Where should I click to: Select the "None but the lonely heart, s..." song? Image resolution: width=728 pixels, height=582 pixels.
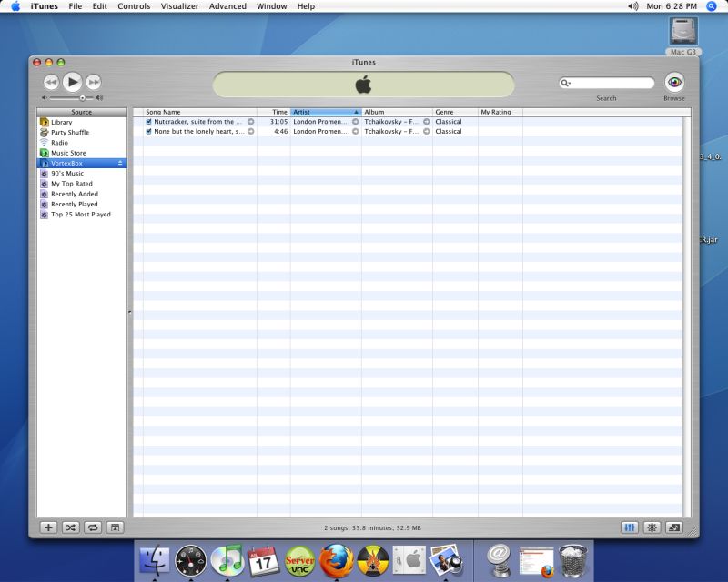click(x=408, y=131)
